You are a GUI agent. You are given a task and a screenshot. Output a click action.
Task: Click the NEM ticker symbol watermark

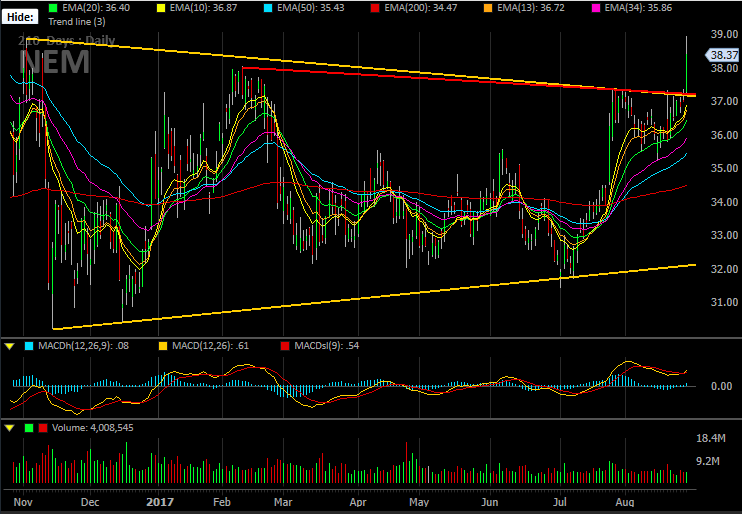[54, 62]
